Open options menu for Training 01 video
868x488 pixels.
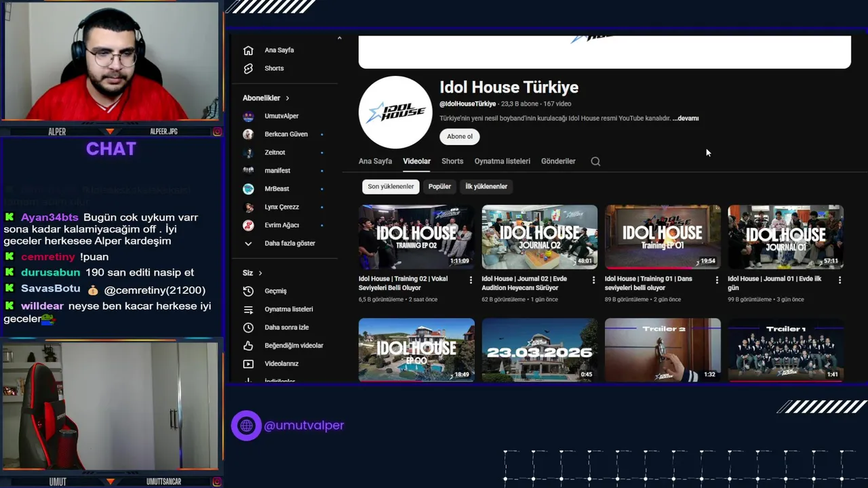point(717,279)
